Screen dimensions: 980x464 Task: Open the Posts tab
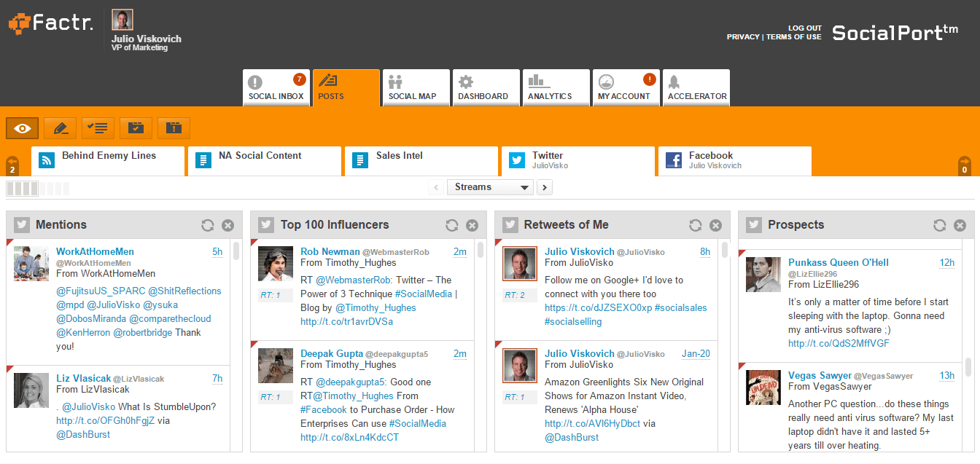[346, 87]
